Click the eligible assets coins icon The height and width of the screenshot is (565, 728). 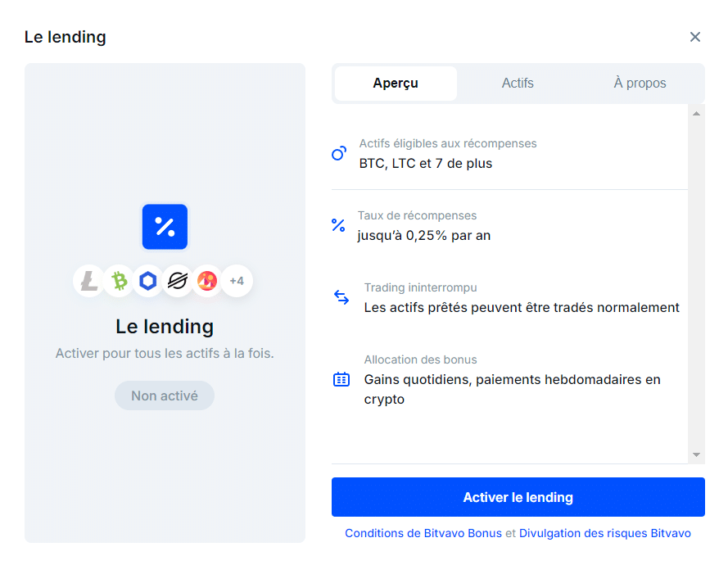339,153
